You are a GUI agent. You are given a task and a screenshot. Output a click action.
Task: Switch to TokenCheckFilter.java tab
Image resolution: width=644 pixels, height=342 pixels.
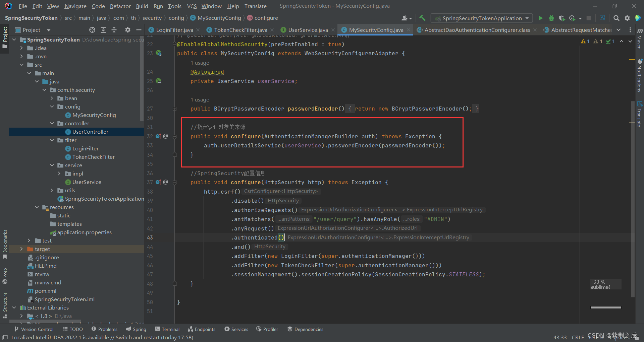tap(240, 30)
